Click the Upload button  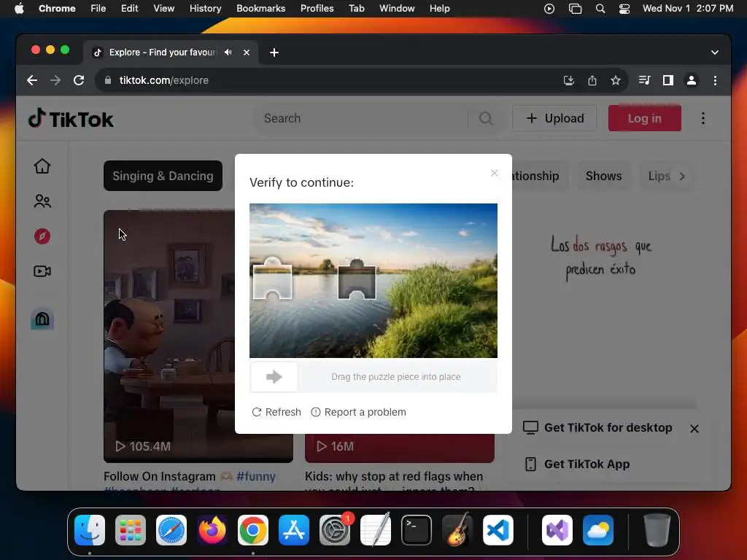554,118
